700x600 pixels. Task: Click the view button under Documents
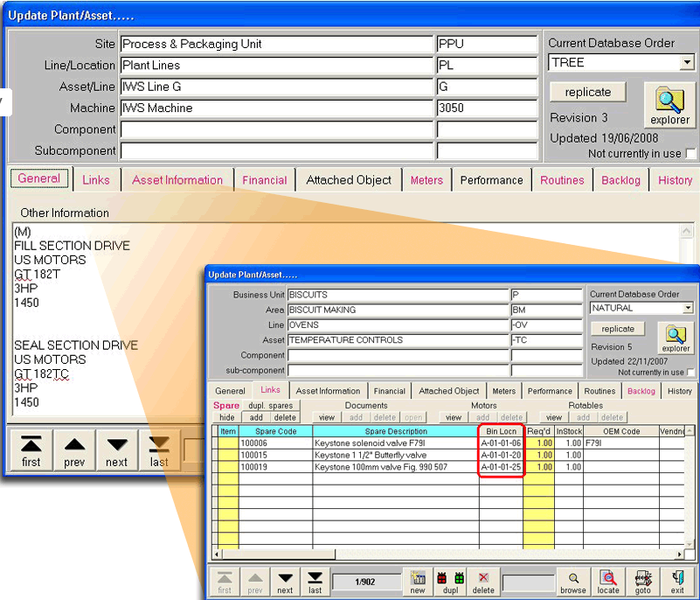326,418
